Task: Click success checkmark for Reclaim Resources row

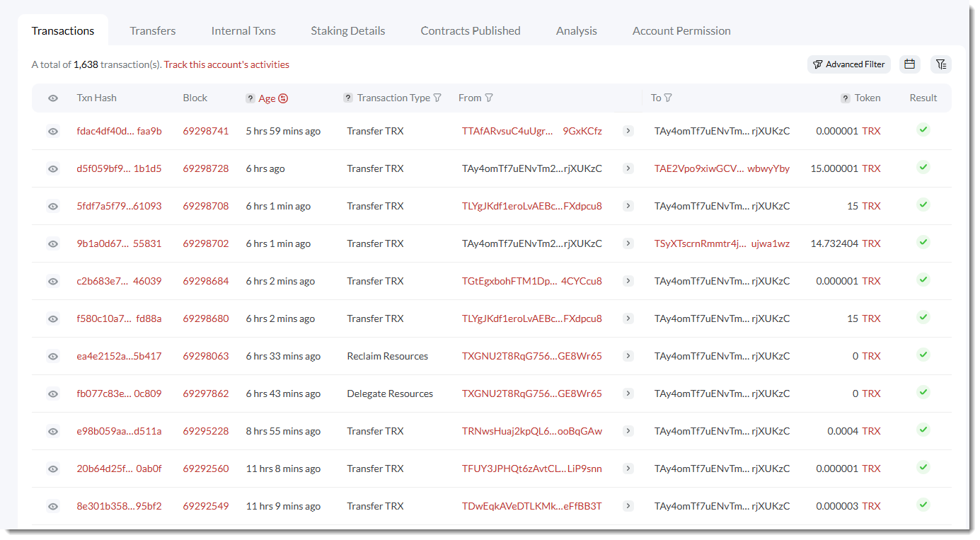Action: [x=923, y=355]
